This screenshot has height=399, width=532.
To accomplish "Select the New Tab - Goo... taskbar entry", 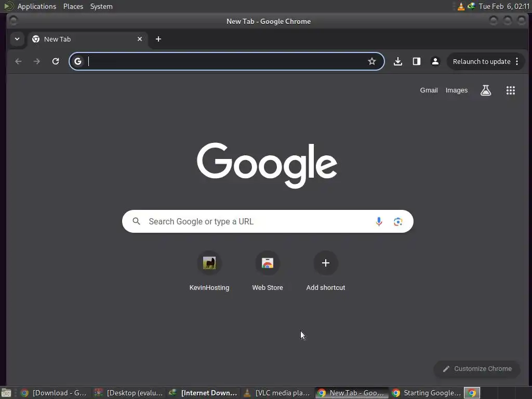I will coord(352,393).
